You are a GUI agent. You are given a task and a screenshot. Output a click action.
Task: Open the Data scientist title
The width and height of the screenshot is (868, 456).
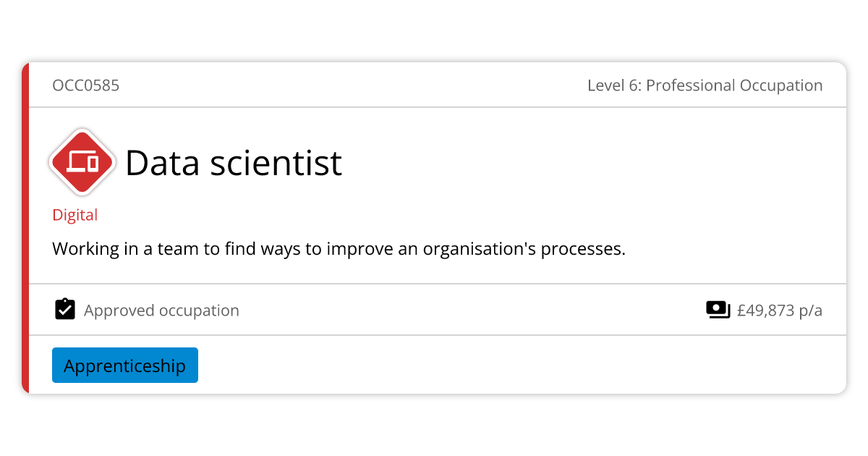tap(233, 163)
